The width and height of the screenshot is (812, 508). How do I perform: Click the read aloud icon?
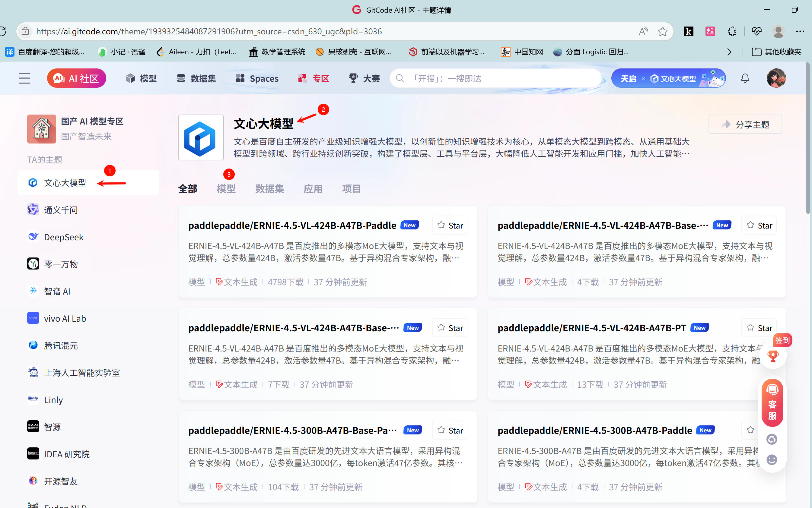[643, 31]
